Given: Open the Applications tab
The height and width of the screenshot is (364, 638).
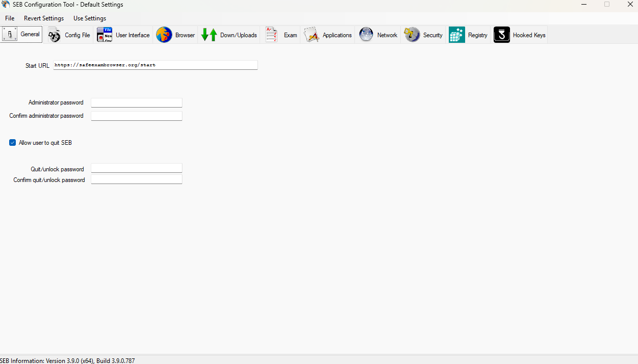Looking at the screenshot, I should (328, 35).
